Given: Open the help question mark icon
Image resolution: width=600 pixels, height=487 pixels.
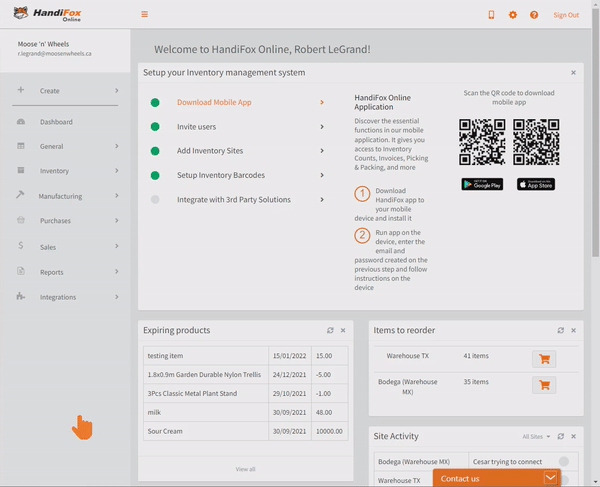Looking at the screenshot, I should 534,15.
